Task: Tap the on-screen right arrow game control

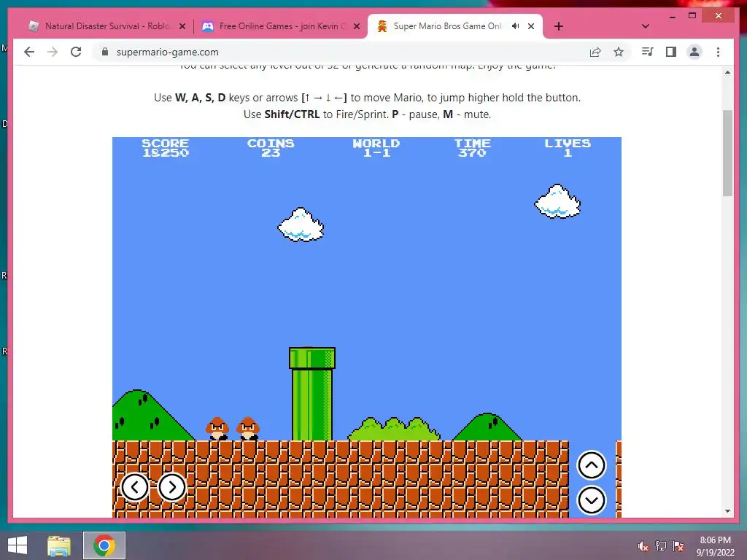Action: point(172,487)
